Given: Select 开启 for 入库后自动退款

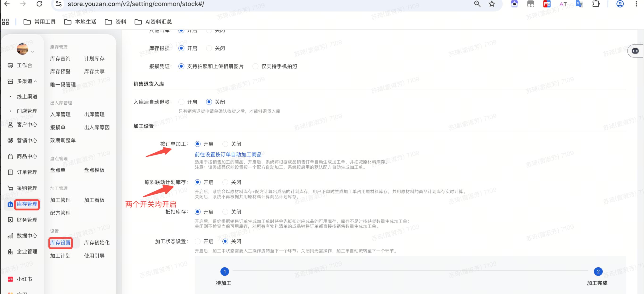Looking at the screenshot, I should [181, 102].
